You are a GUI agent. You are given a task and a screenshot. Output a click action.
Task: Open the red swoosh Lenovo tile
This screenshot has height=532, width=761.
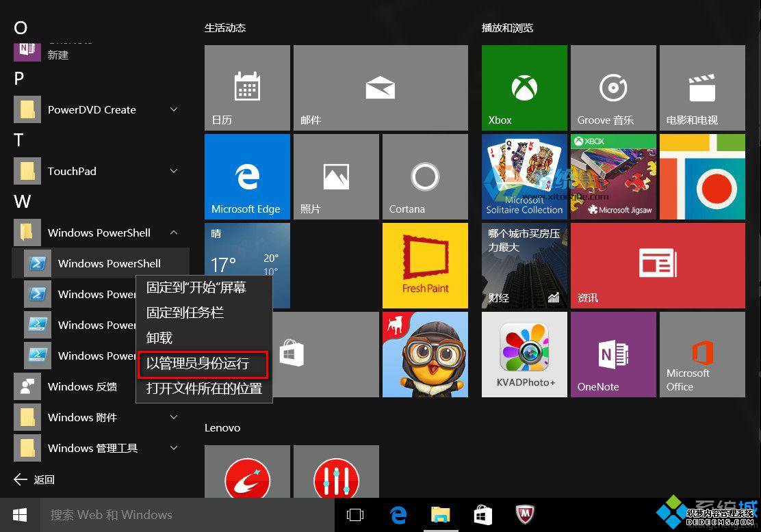click(x=247, y=471)
